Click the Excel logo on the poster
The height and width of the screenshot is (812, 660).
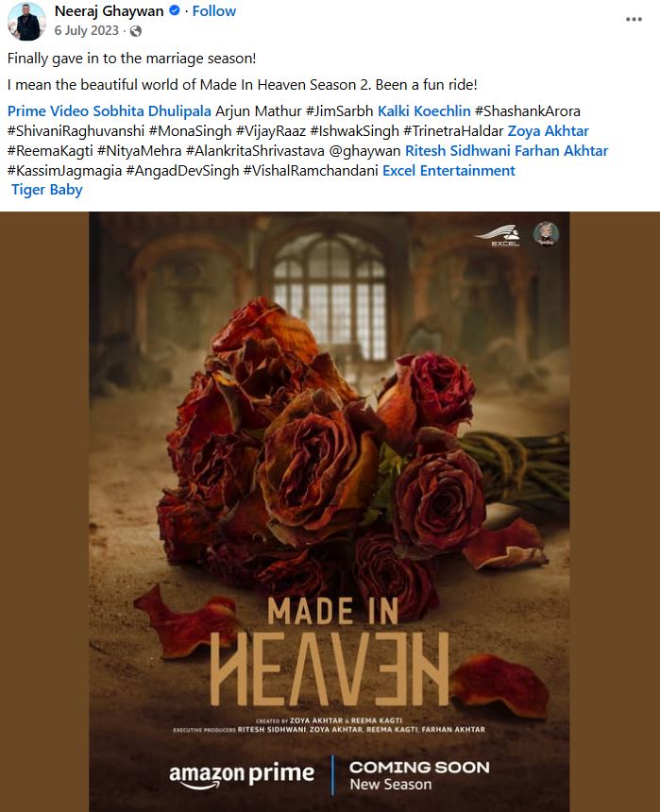pyautogui.click(x=499, y=235)
